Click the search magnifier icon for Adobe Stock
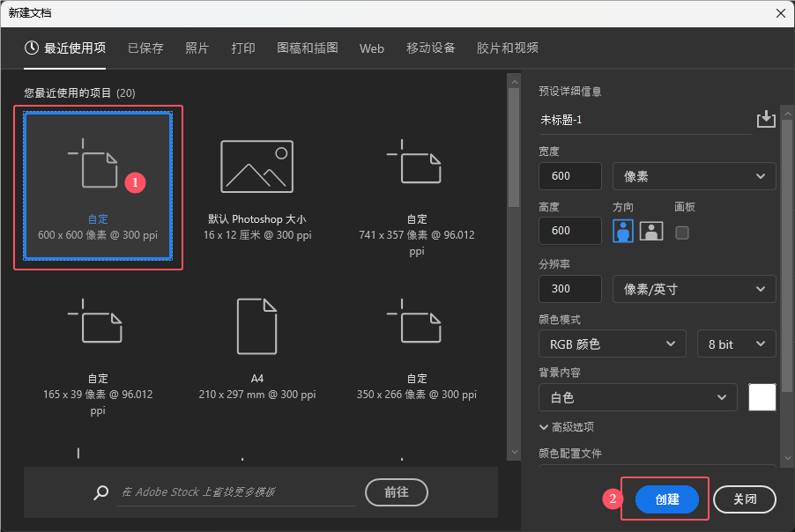Image resolution: width=795 pixels, height=532 pixels. click(100, 492)
